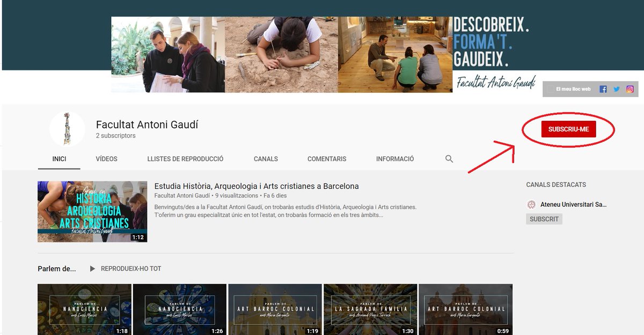Click the Parlem de... section title
Viewport: 644px width, 335px height.
(x=57, y=268)
